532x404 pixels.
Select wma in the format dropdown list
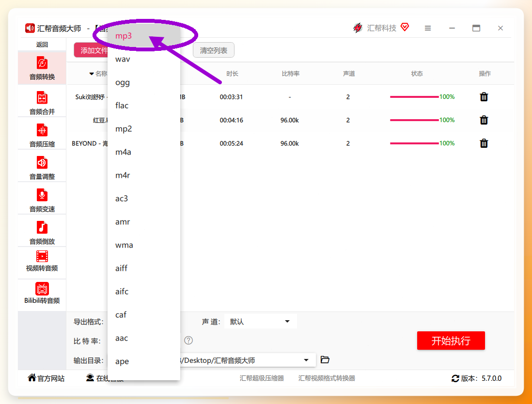(x=144, y=245)
